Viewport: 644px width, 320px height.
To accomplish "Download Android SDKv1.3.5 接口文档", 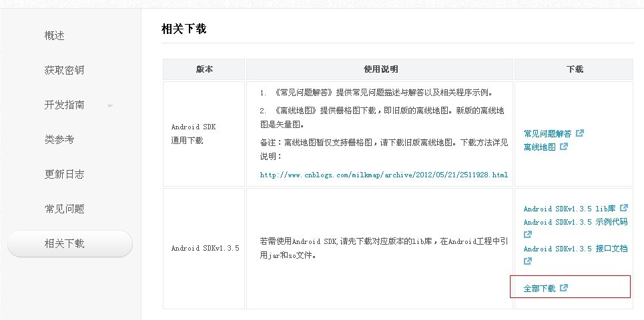I will 575,249.
